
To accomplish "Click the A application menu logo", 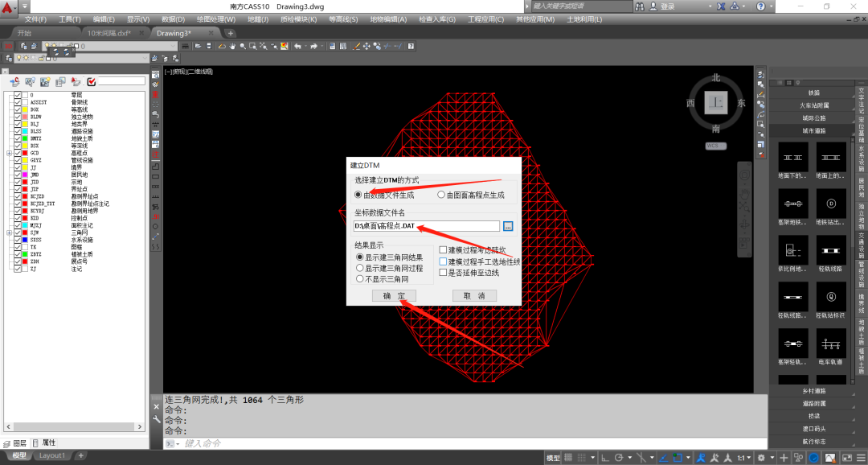I will [x=9, y=6].
